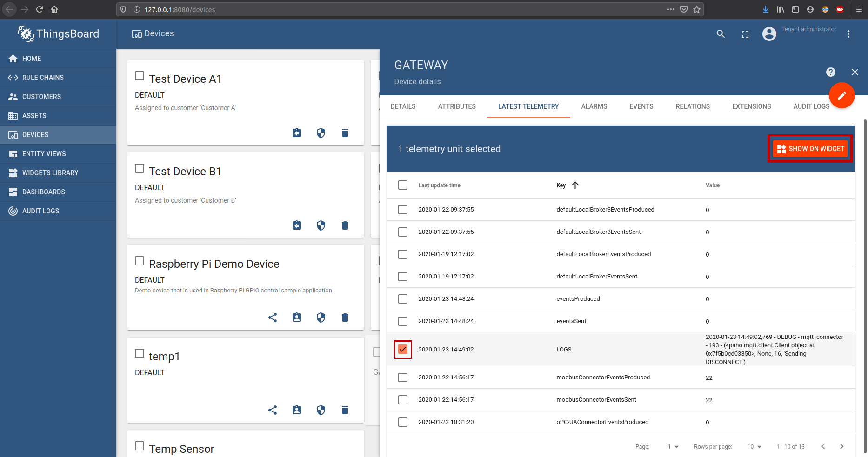Image resolution: width=868 pixels, height=457 pixels.
Task: Open the Events tab
Action: (x=641, y=106)
